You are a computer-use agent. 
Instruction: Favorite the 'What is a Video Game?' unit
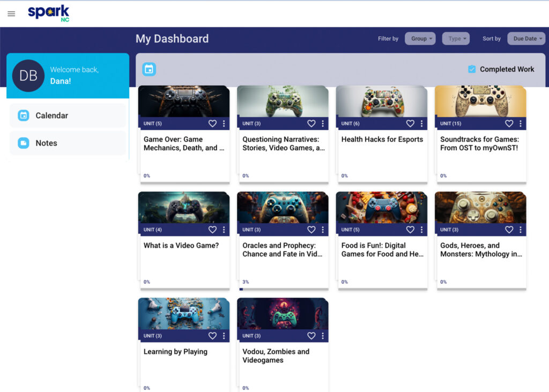pos(212,230)
